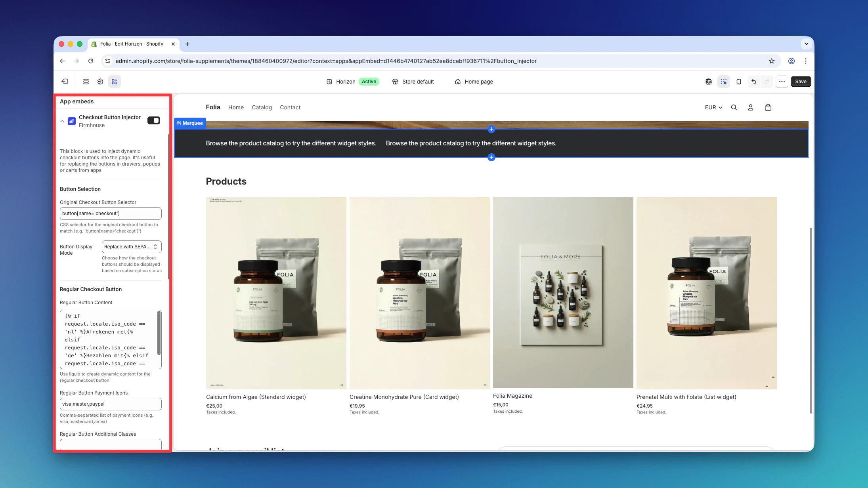Click the preview page vertical scrollbar
The height and width of the screenshot is (488, 868).
(811, 320)
